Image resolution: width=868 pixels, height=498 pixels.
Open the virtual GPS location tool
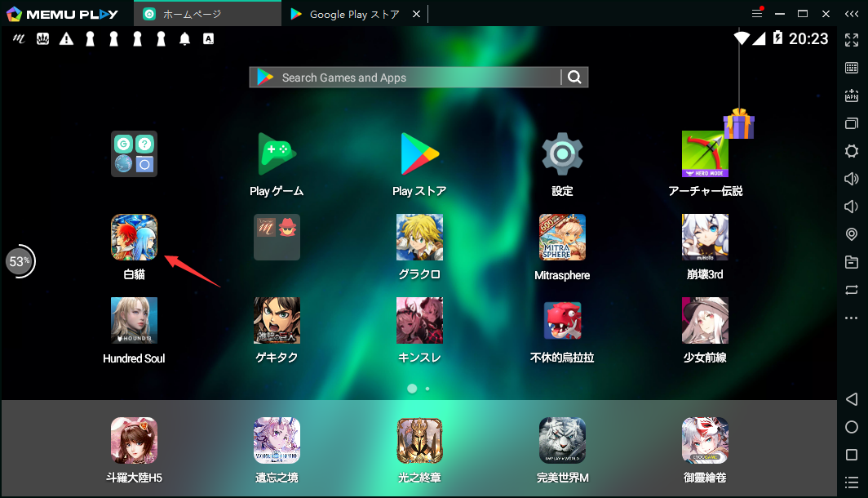click(852, 234)
